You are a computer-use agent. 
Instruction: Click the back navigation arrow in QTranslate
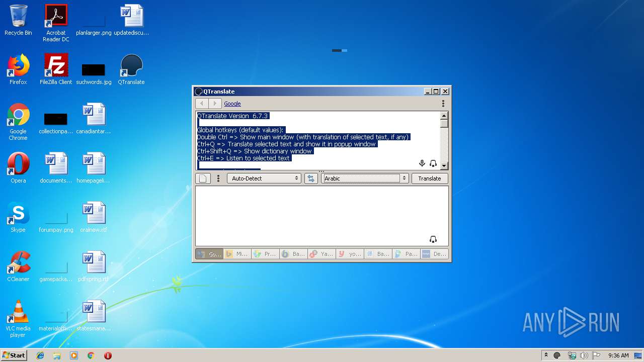[202, 104]
